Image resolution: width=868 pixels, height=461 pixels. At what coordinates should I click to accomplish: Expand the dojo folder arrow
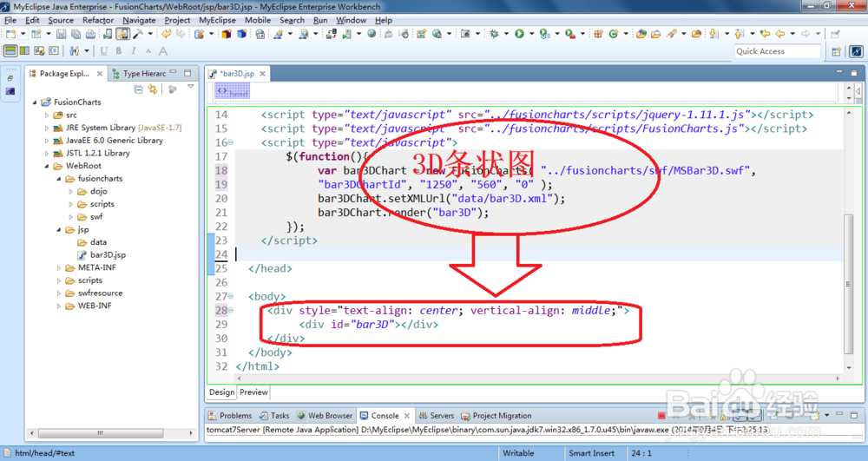point(71,192)
